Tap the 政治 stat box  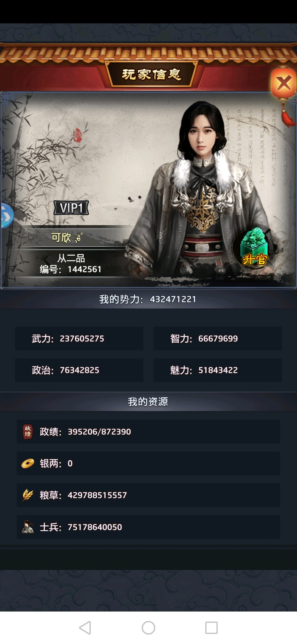tap(79, 370)
